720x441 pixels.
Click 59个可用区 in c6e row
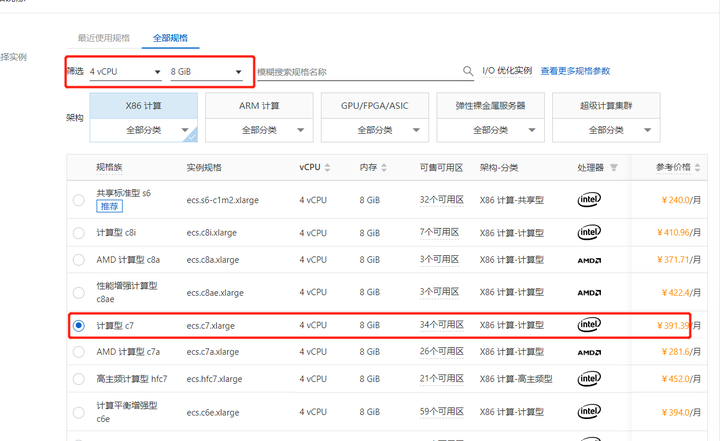[442, 412]
